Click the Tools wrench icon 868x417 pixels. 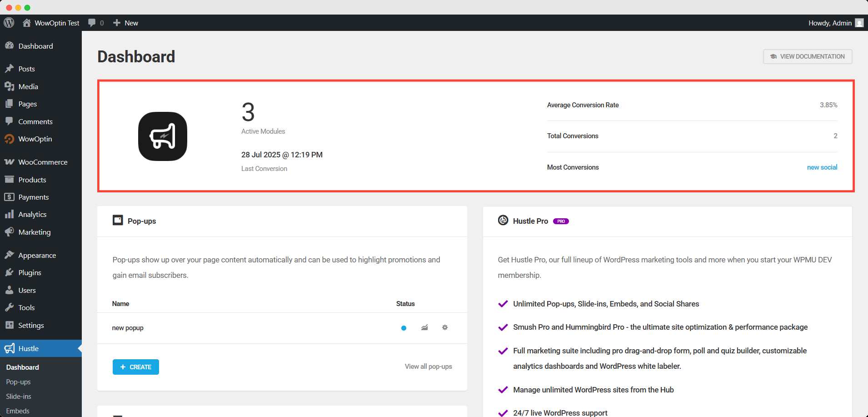click(9, 307)
